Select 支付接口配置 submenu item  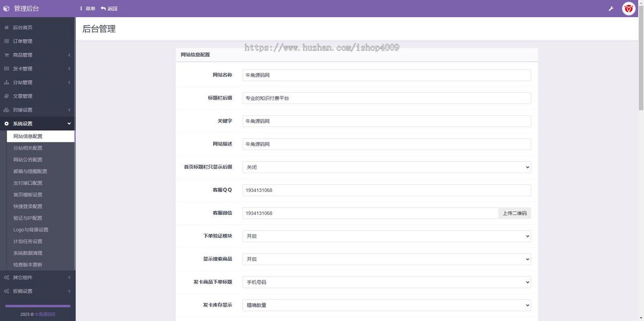[40, 183]
